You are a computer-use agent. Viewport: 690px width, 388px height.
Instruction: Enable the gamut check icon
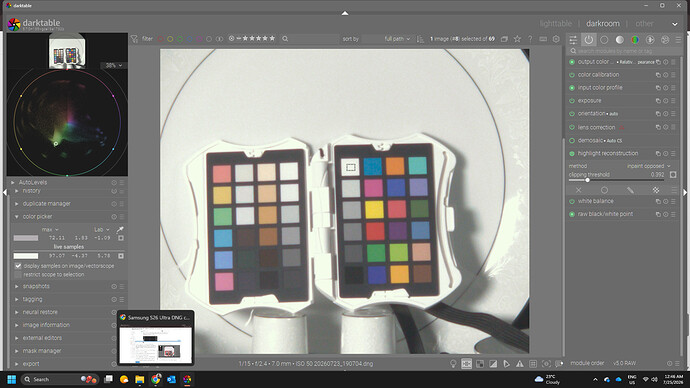pyautogui.click(x=506, y=364)
